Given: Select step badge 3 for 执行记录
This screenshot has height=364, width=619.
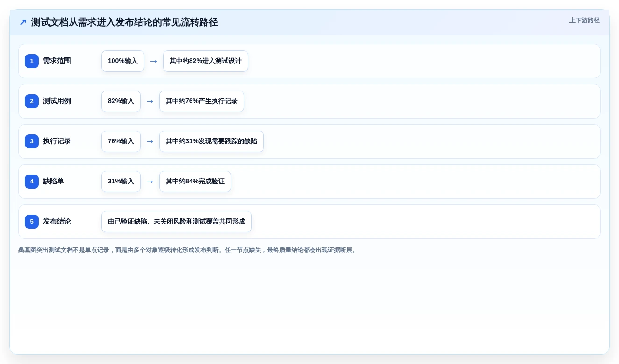Looking at the screenshot, I should (32, 141).
